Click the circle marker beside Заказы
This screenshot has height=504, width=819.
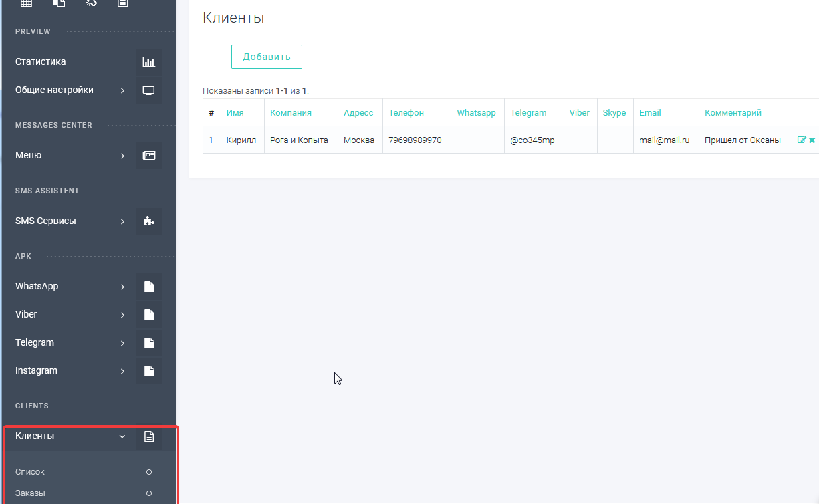pos(148,493)
